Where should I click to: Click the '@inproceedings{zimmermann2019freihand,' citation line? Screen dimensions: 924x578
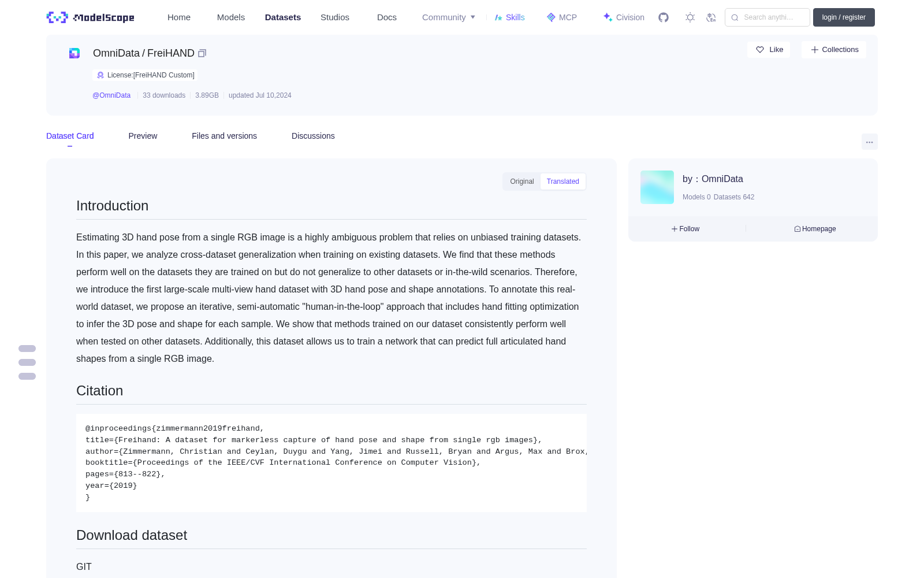pyautogui.click(x=174, y=428)
